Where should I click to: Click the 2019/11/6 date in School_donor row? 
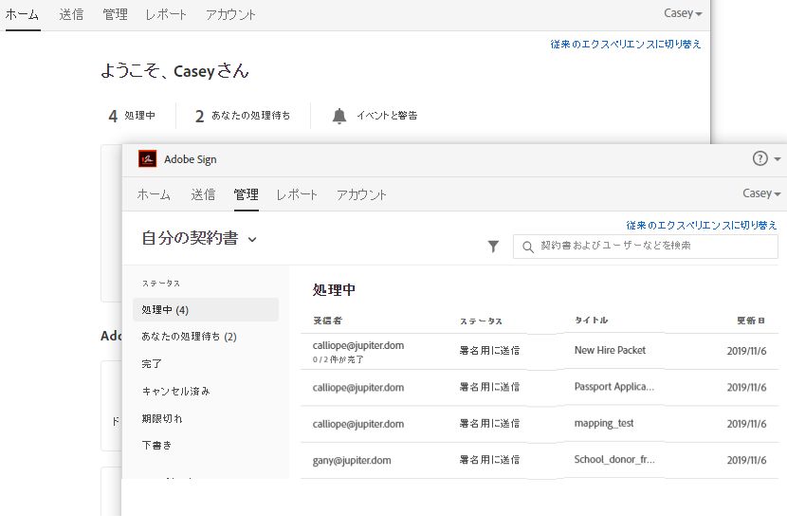(746, 460)
